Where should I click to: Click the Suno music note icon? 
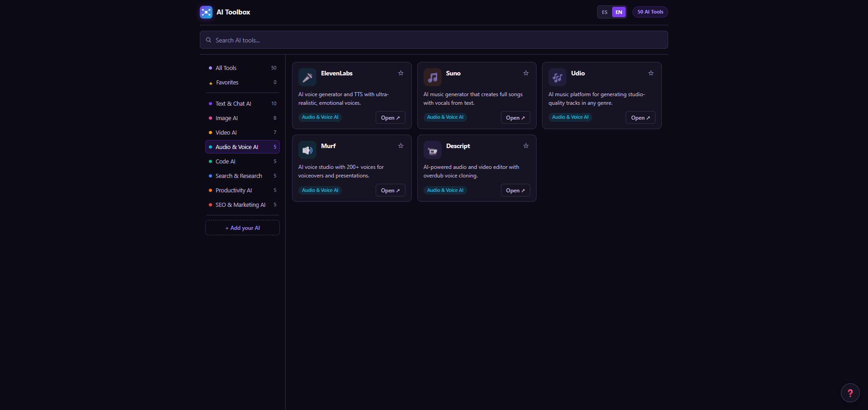[x=432, y=77]
